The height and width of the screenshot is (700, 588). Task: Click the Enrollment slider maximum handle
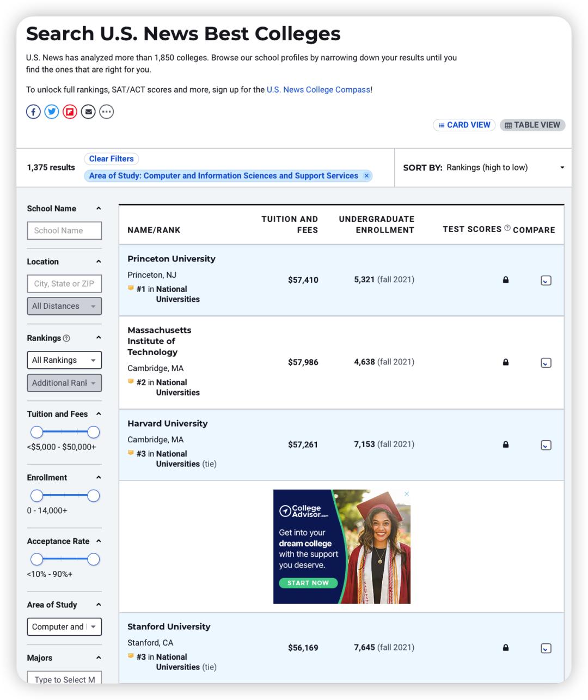click(x=94, y=496)
